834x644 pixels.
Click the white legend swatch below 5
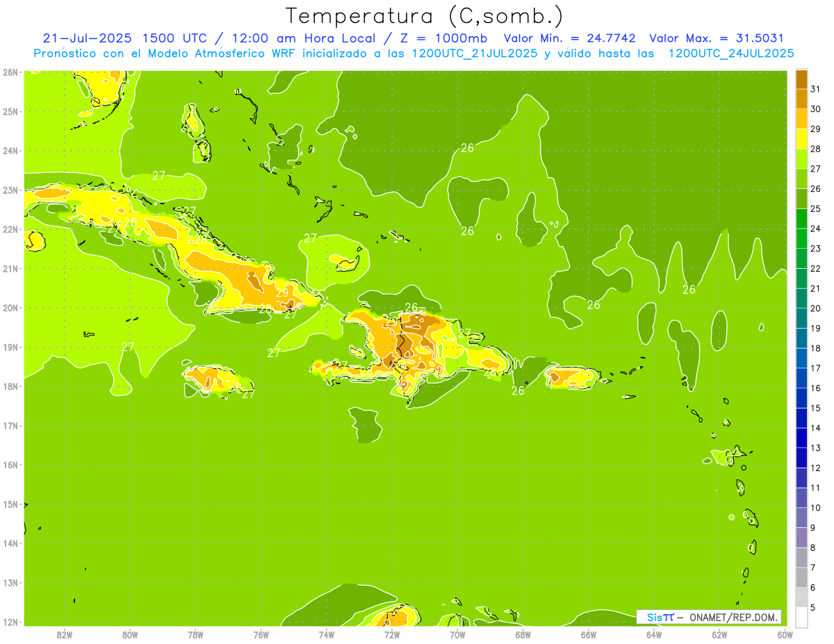click(x=801, y=617)
